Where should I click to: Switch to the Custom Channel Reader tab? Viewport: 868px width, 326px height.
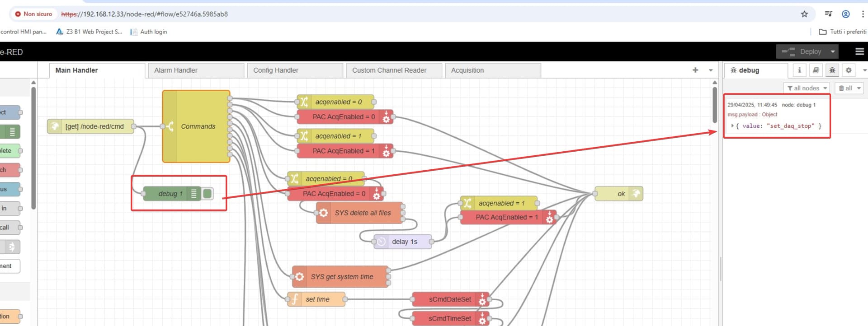pos(394,70)
